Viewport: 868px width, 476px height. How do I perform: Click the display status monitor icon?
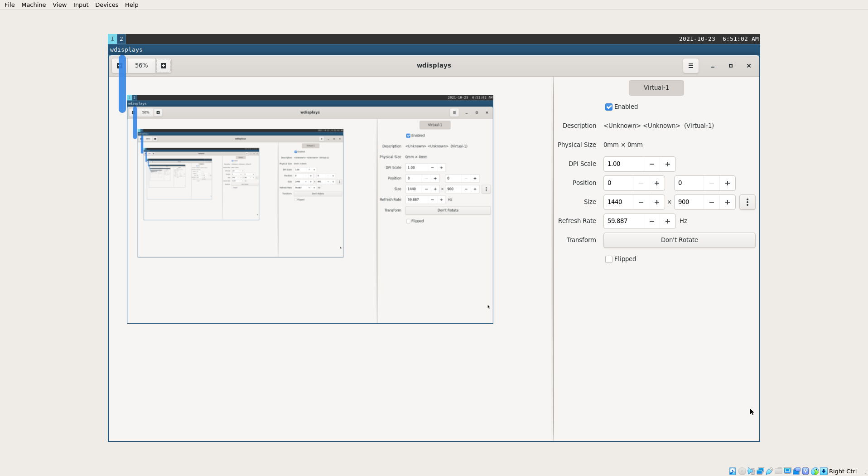(x=787, y=471)
